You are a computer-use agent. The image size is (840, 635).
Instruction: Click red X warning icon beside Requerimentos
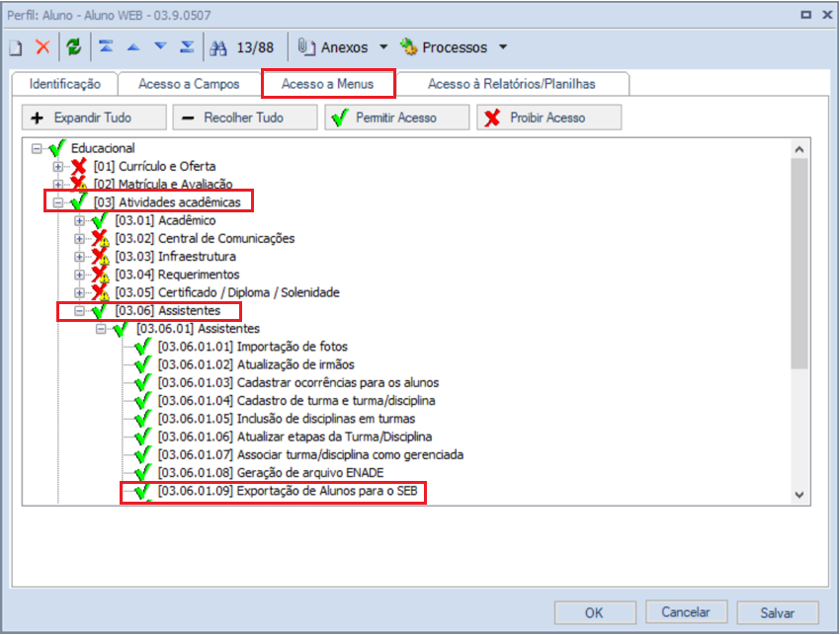[100, 275]
